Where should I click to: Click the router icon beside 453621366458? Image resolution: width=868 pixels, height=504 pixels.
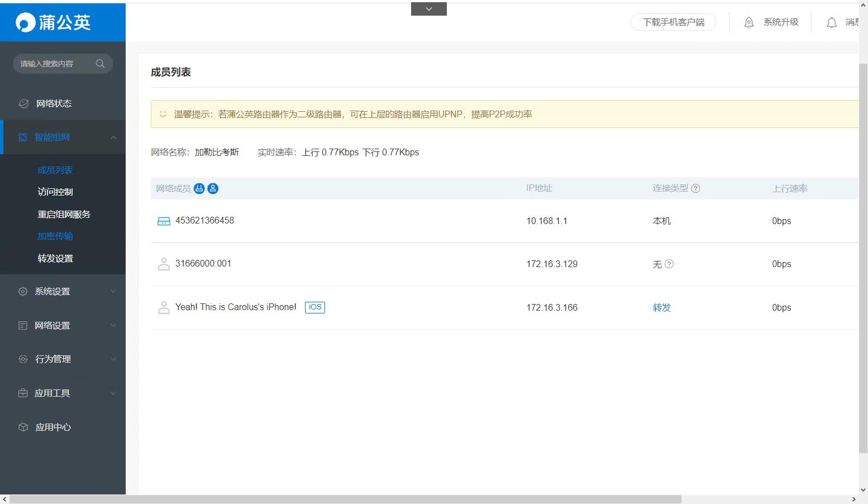click(164, 220)
